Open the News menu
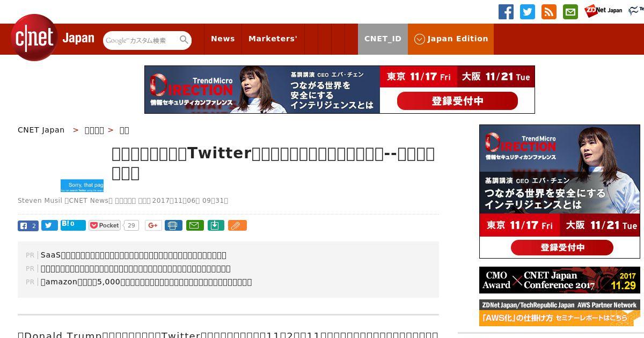Screen dimensions: 644x338 coord(223,39)
